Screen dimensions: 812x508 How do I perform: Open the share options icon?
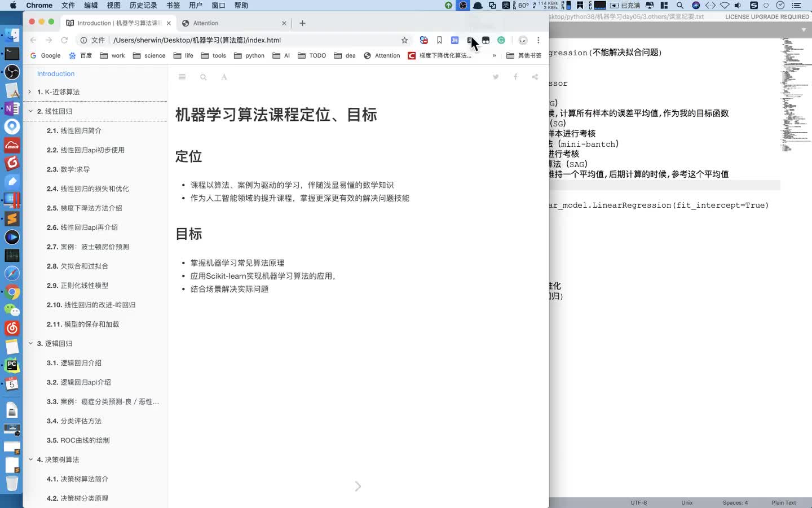click(x=535, y=77)
